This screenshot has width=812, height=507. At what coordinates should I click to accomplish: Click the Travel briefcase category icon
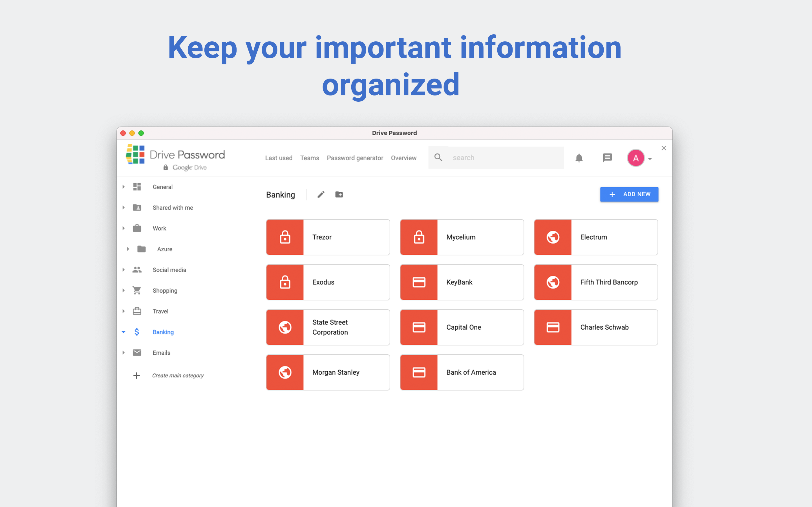click(x=137, y=311)
